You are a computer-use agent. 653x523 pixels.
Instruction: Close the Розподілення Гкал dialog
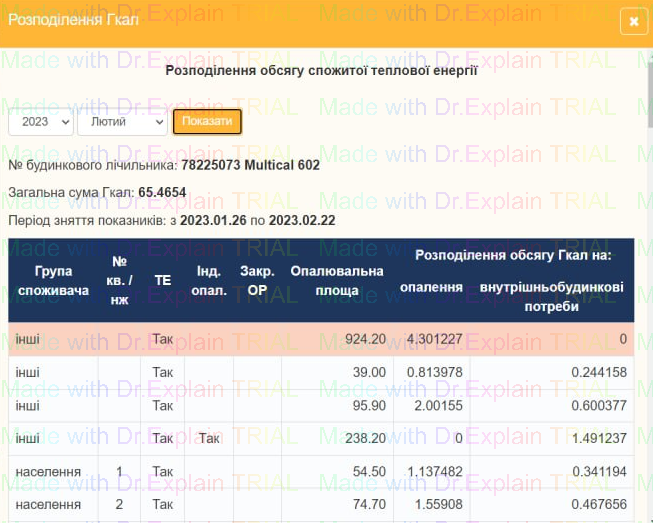tap(632, 22)
